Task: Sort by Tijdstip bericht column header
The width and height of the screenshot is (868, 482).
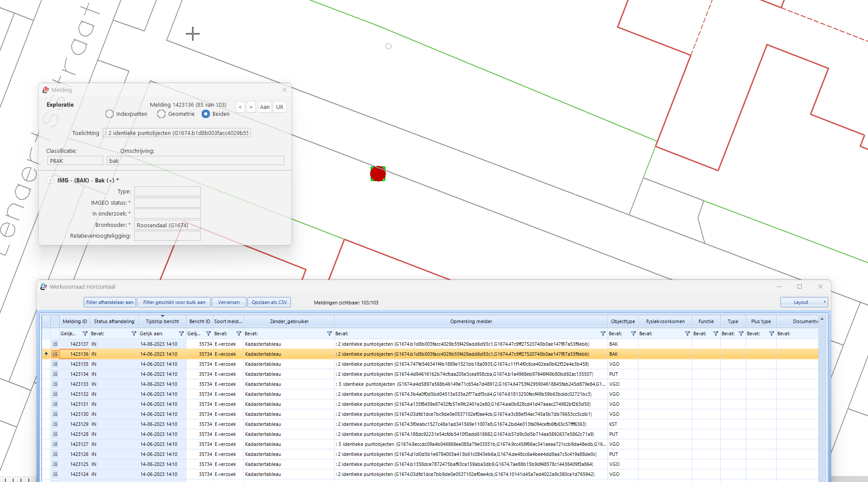Action: click(x=162, y=321)
